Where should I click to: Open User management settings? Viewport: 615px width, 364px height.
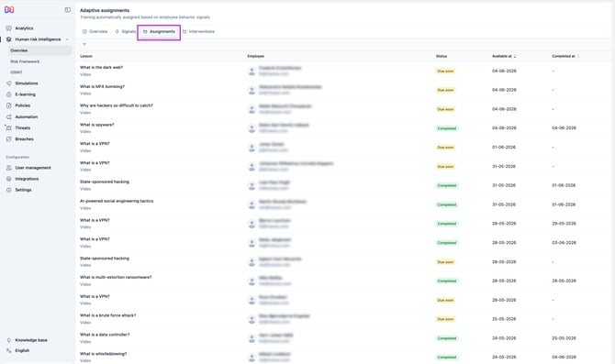tap(33, 168)
